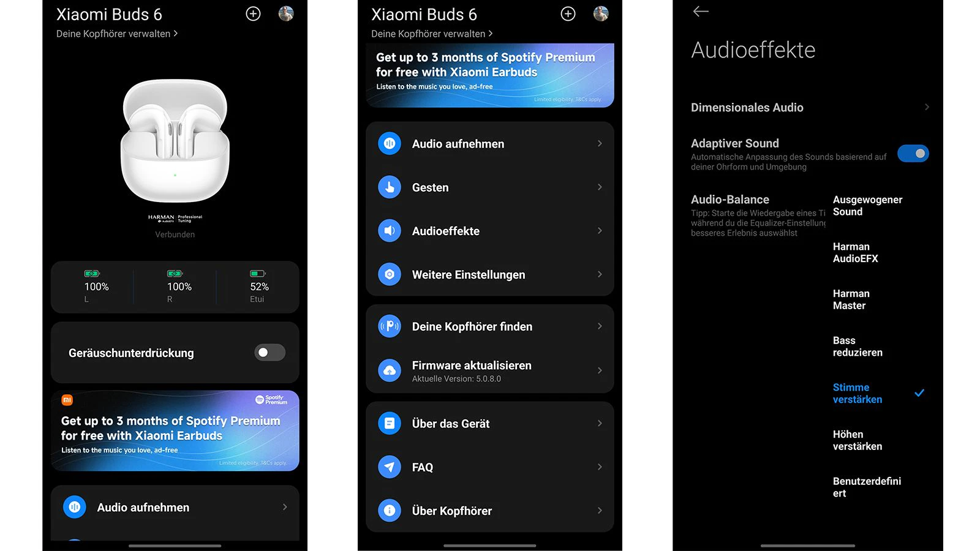This screenshot has height=551, width=980.
Task: Tap the Audio aufnehmen icon in the middle screen
Action: (390, 144)
